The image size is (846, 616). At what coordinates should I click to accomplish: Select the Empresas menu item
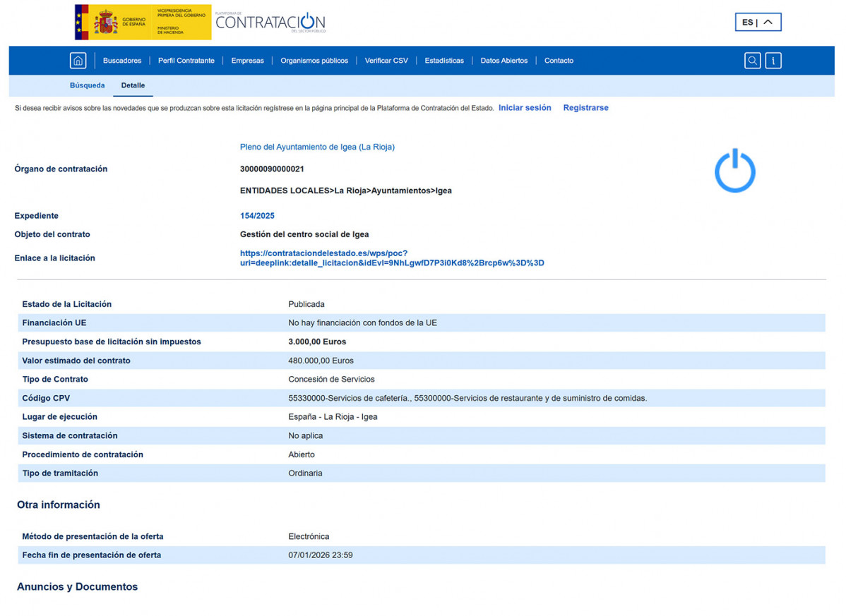tap(247, 61)
